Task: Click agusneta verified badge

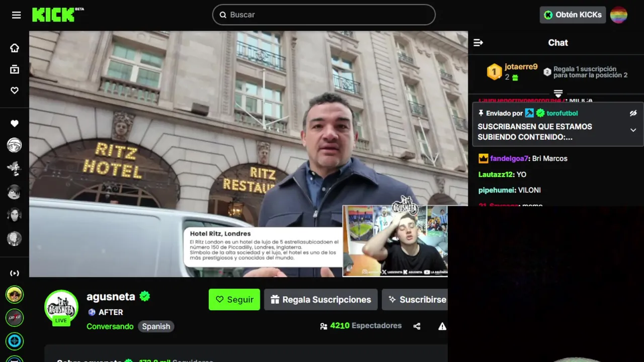Action: tap(145, 297)
